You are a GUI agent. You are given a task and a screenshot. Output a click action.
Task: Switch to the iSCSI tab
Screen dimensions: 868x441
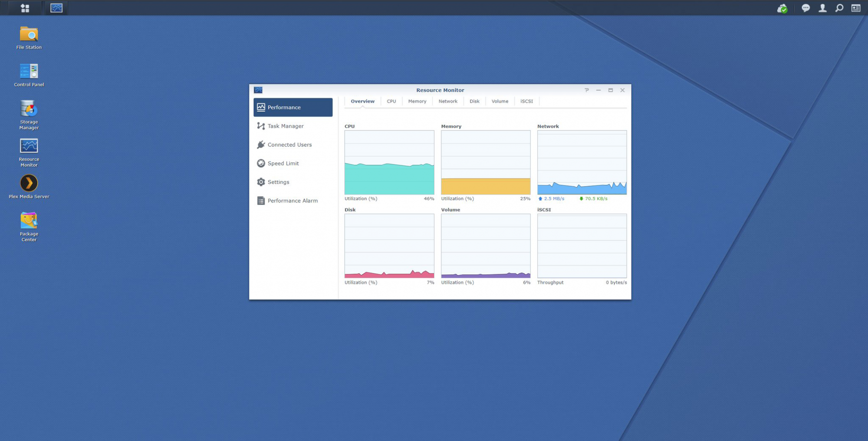(526, 101)
